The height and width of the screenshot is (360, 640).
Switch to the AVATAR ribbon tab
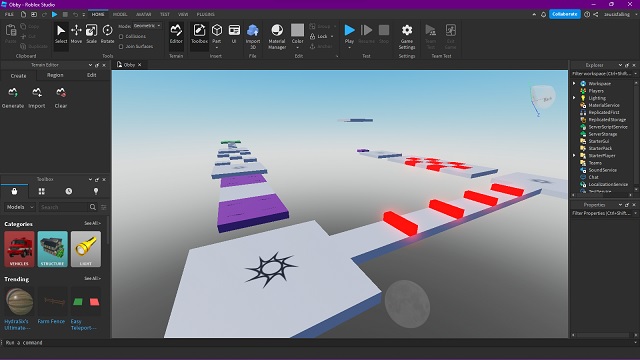click(144, 14)
